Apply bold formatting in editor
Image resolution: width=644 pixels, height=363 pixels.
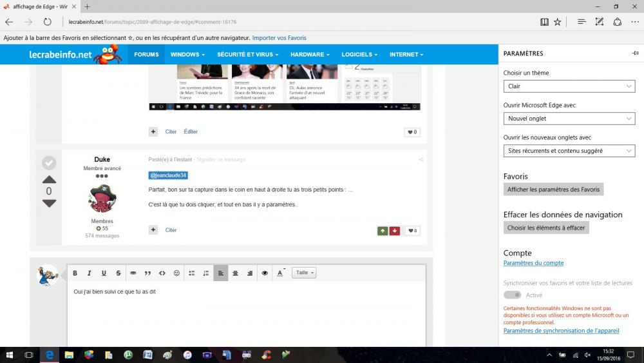[75, 273]
